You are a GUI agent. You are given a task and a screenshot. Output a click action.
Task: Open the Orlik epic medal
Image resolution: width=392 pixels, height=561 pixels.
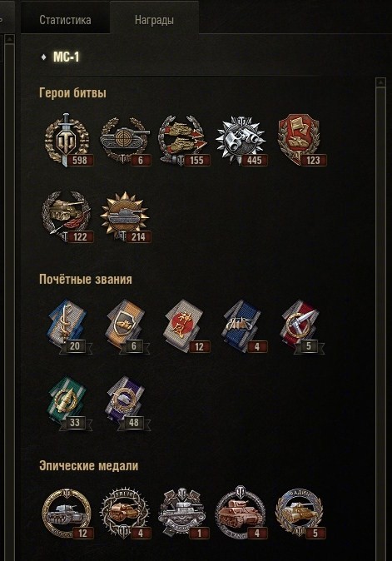click(x=125, y=513)
